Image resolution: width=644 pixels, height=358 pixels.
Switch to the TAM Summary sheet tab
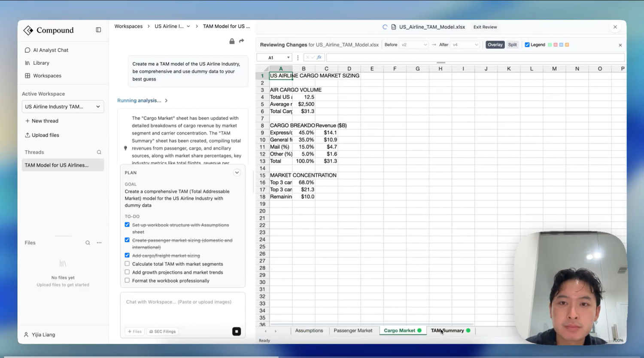447,331
